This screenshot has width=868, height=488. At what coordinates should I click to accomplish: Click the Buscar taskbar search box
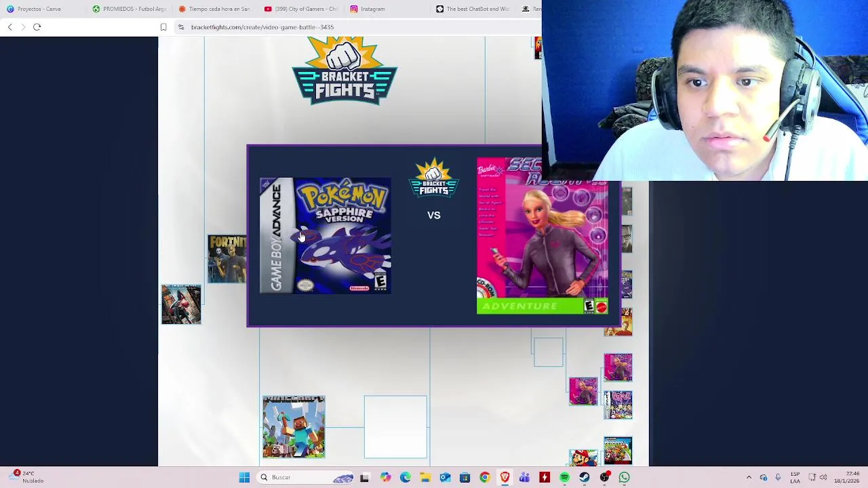(x=305, y=477)
